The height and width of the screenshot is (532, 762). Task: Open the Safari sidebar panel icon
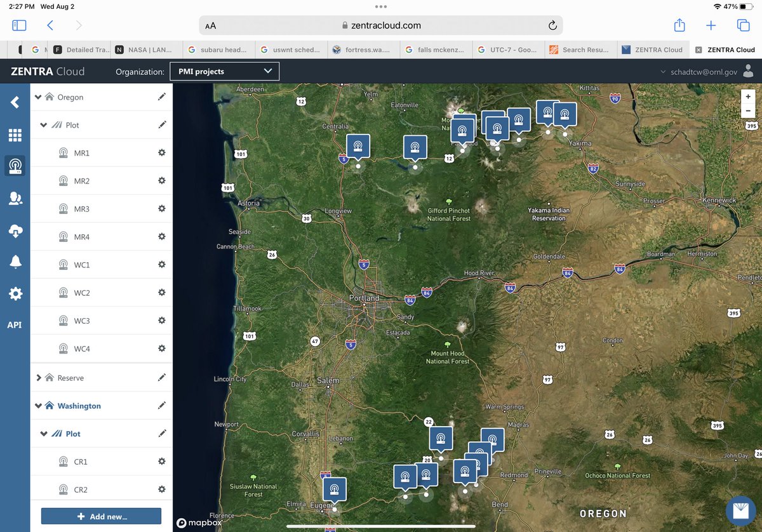point(19,25)
